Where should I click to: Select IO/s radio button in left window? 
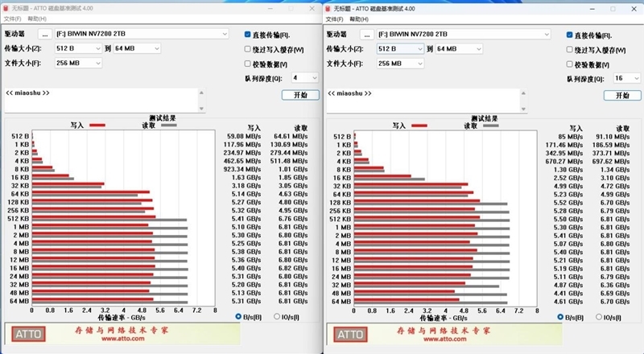(277, 317)
